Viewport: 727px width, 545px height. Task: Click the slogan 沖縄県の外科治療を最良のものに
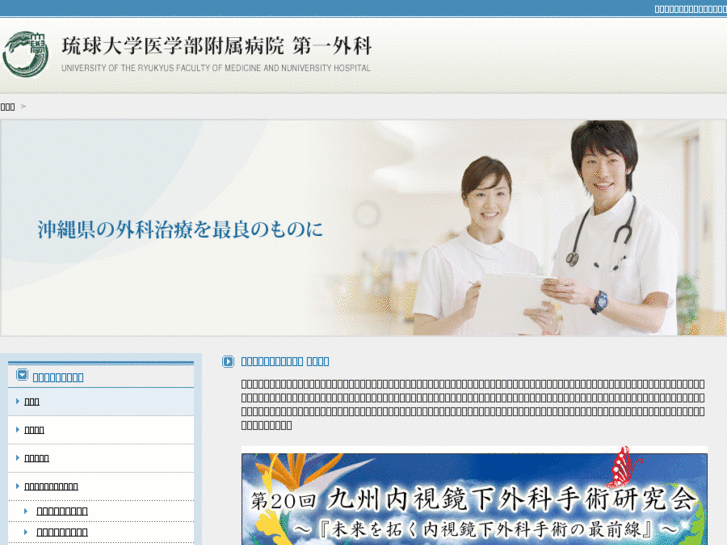[180, 230]
